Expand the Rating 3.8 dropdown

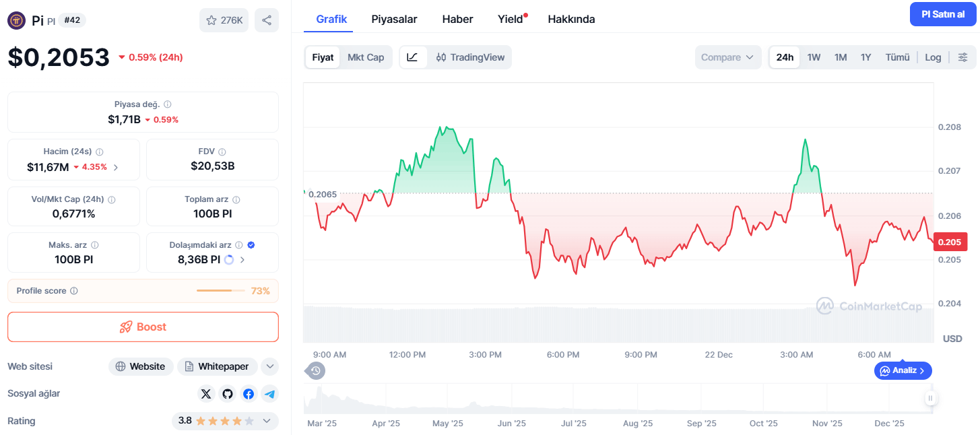[225, 421]
